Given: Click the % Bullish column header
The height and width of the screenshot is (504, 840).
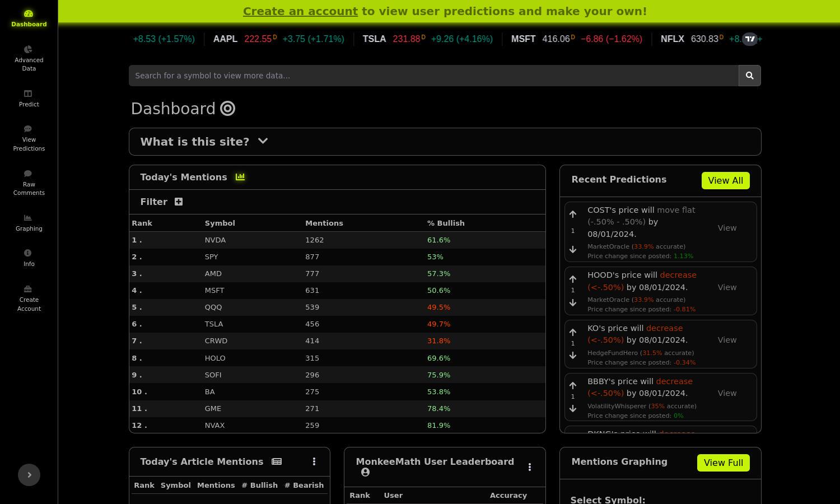Looking at the screenshot, I should (446, 223).
